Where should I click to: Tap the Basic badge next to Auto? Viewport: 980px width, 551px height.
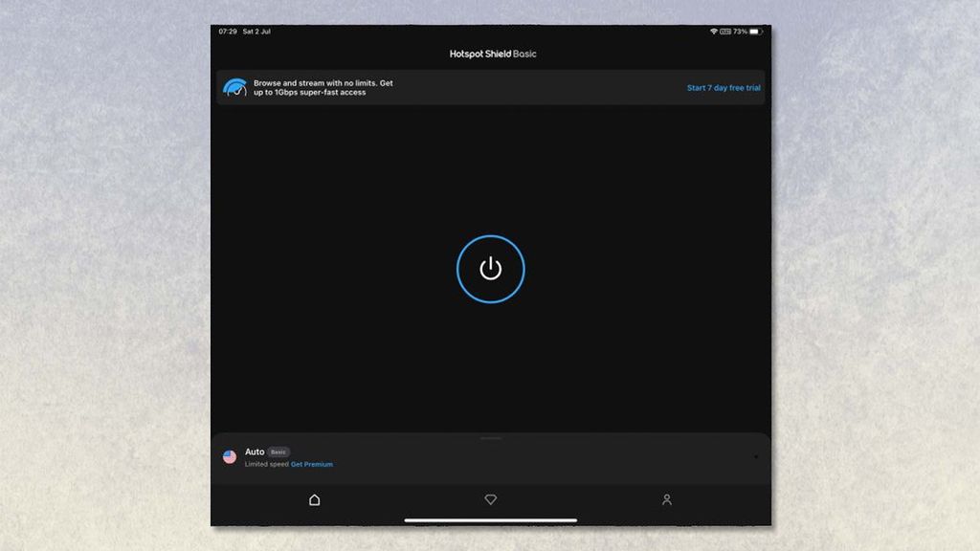click(278, 452)
